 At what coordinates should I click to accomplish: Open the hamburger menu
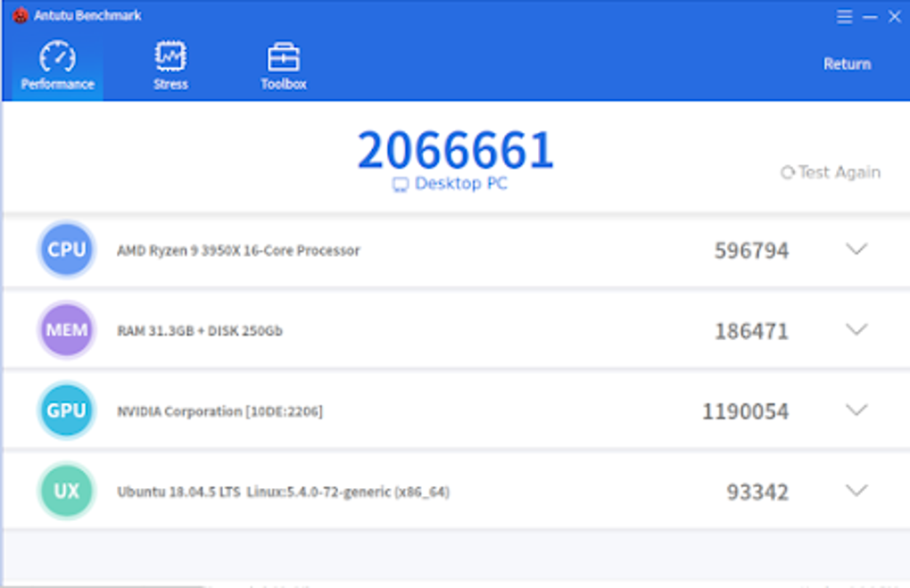[844, 15]
